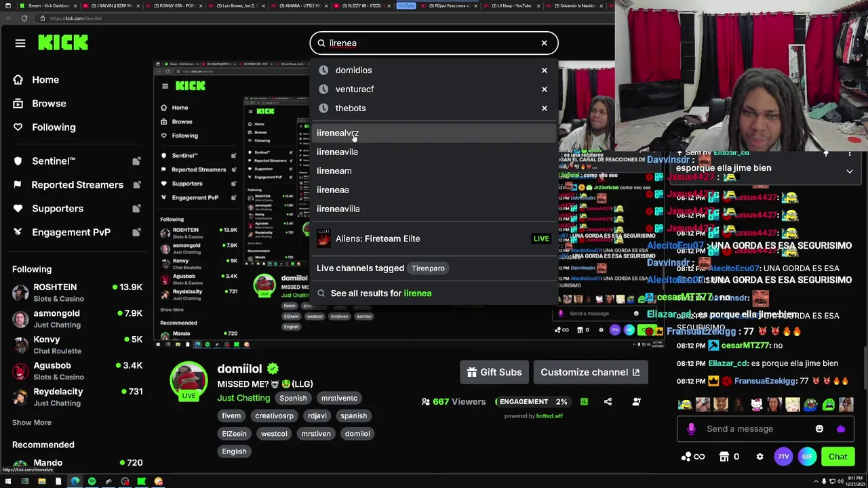Select the creativosrp tag
This screenshot has width=868, height=488.
274,416
